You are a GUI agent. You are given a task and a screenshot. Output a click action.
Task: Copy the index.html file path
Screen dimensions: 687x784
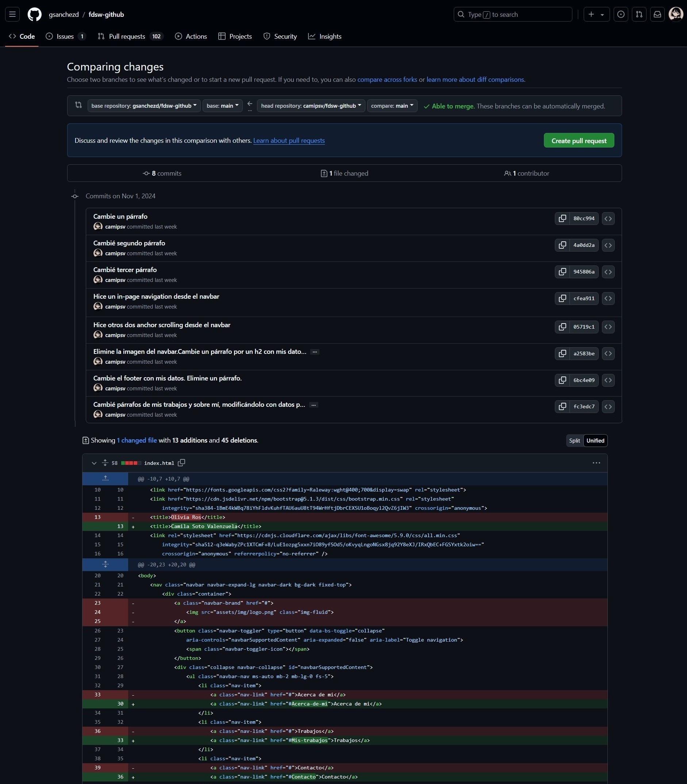pos(181,463)
